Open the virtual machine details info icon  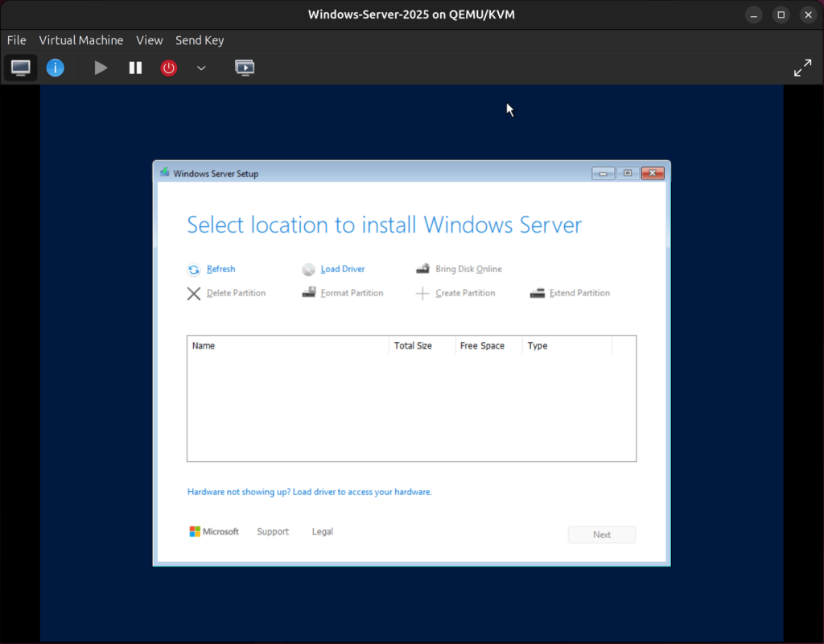click(55, 68)
